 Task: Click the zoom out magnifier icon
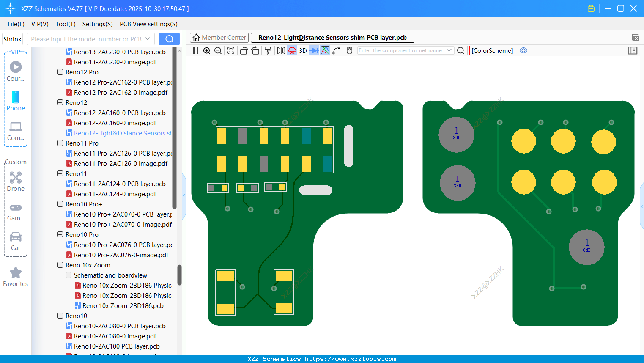[x=218, y=51]
